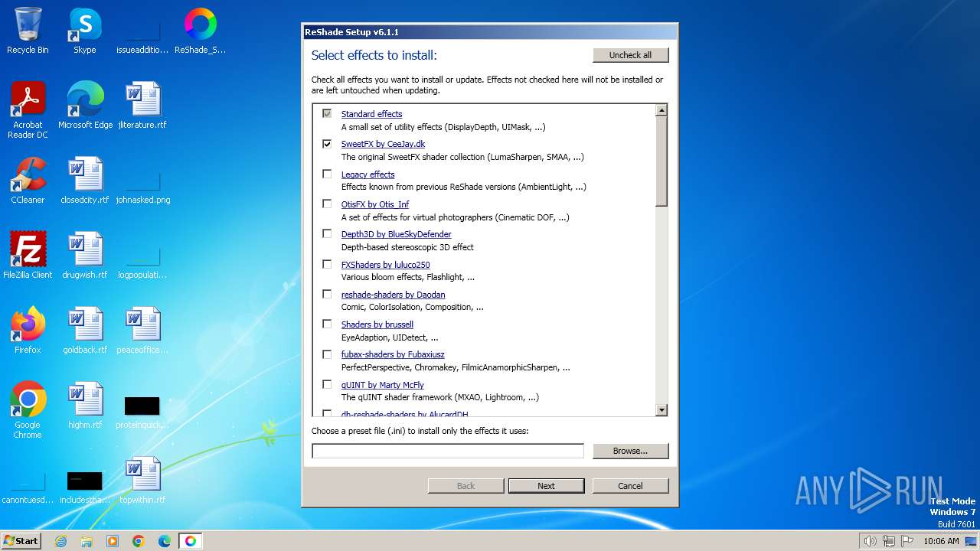Check the Legacy effects box
Screen dimensions: 980x551
(x=327, y=174)
